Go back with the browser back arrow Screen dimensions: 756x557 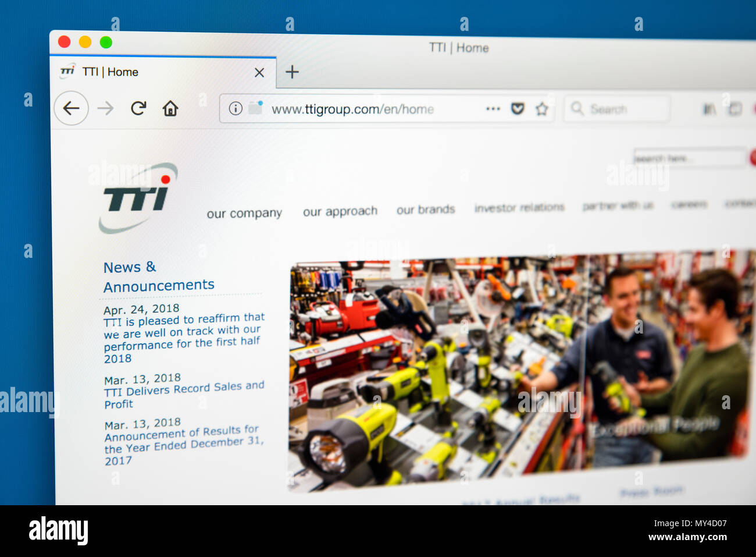71,108
